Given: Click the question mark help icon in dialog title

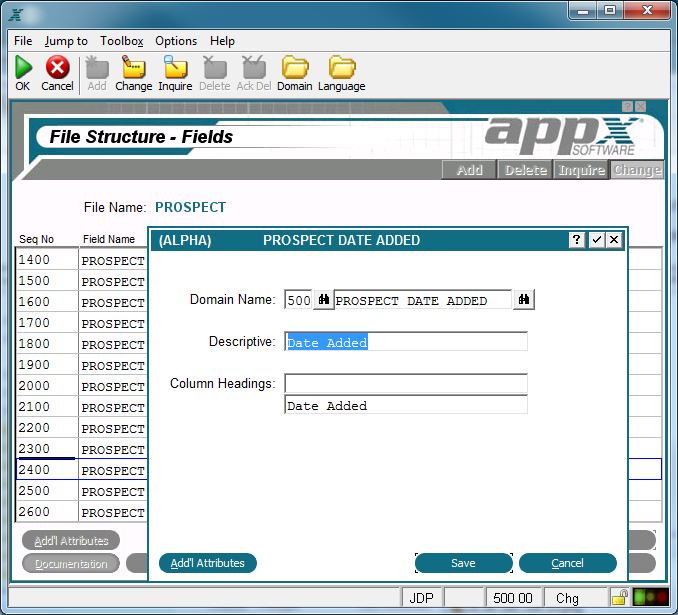Looking at the screenshot, I should (576, 240).
